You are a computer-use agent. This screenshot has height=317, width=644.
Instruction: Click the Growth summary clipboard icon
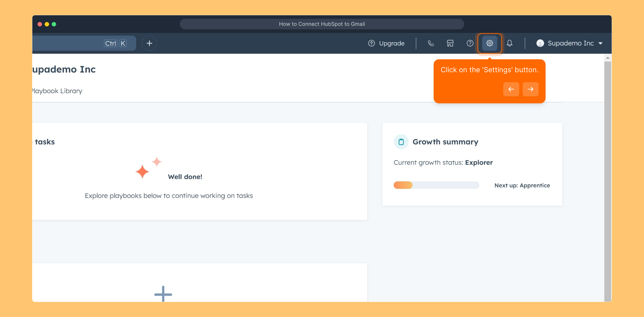[401, 142]
